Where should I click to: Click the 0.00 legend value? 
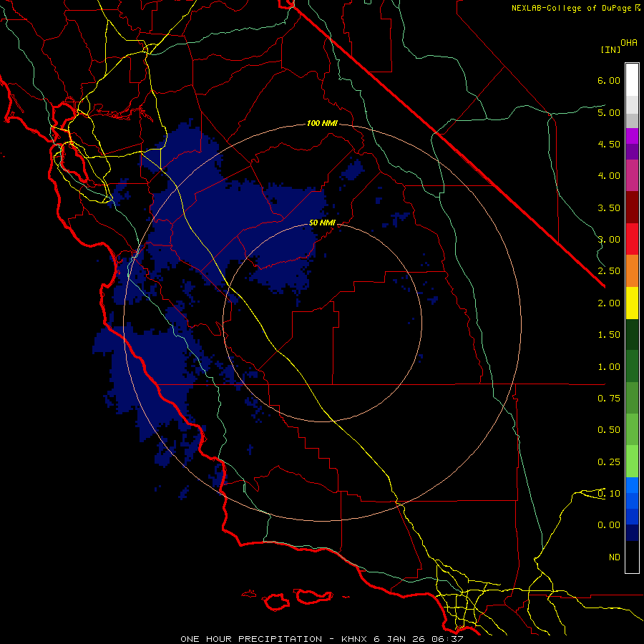point(609,525)
